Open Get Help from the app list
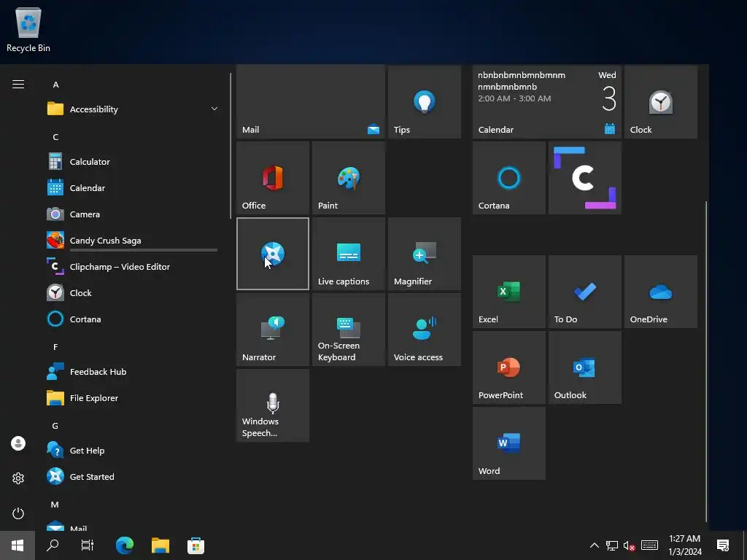747x560 pixels. pyautogui.click(x=133, y=451)
